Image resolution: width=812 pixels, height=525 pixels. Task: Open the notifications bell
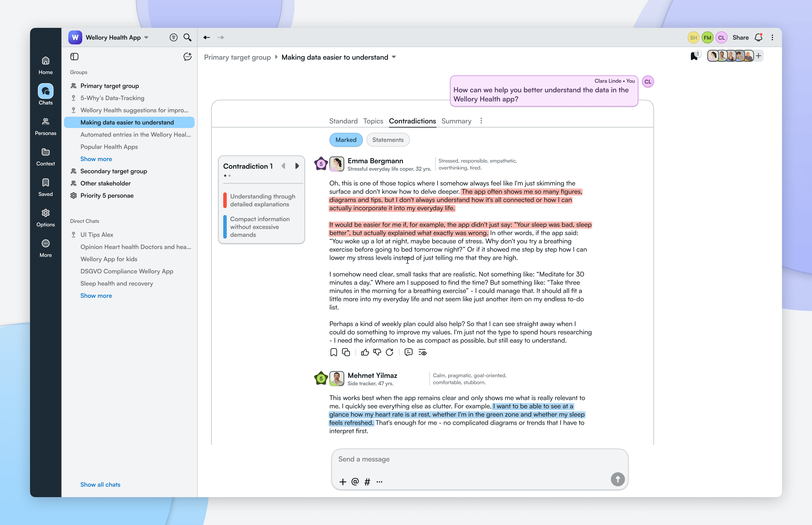(x=758, y=37)
